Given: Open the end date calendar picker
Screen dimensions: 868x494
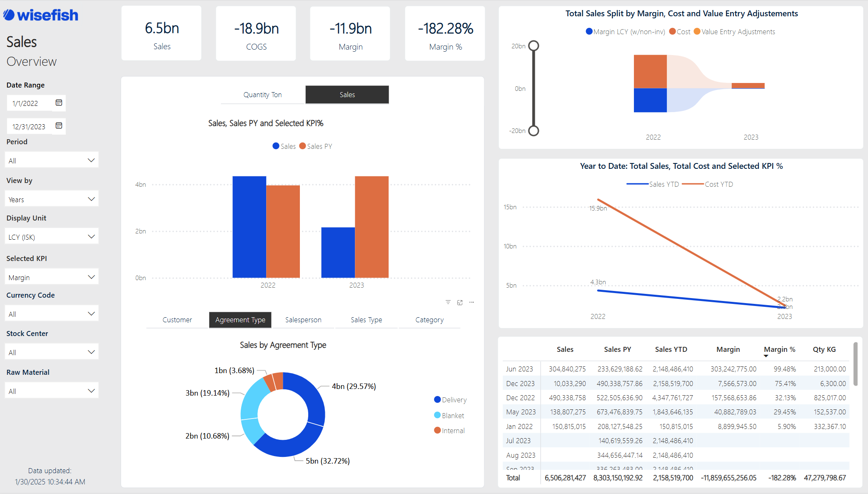Looking at the screenshot, I should (x=59, y=126).
